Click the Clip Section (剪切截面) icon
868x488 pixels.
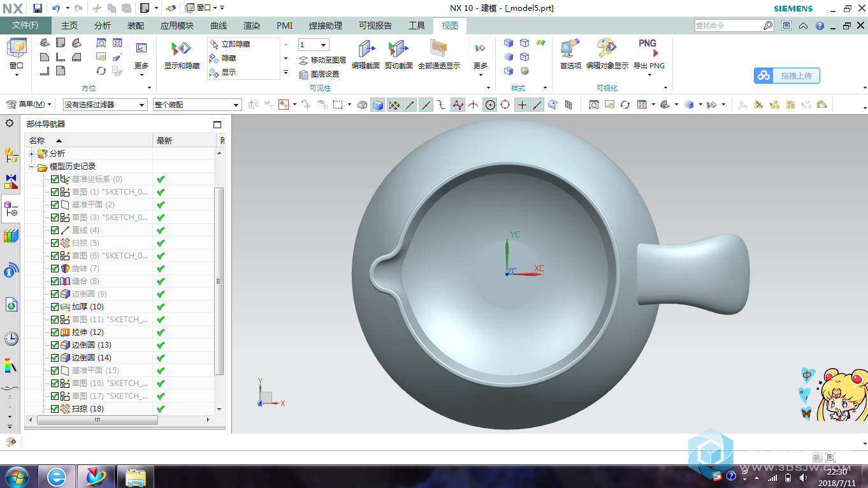(x=399, y=54)
